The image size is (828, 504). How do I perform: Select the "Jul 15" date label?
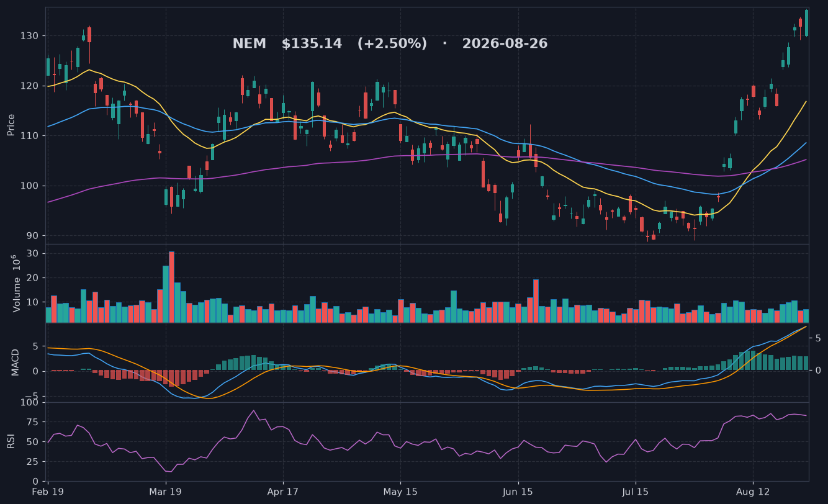(x=636, y=492)
